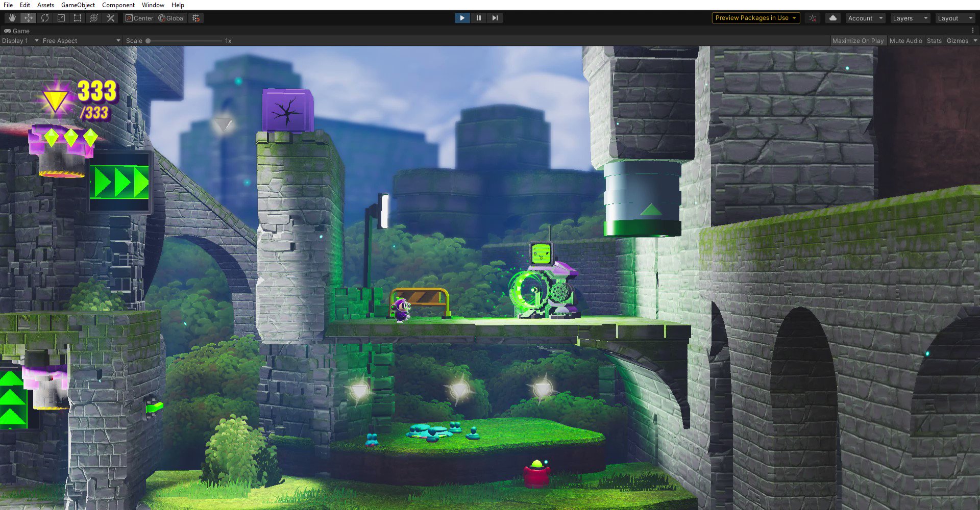This screenshot has height=510, width=980.
Task: Open the Window menu
Action: point(153,5)
